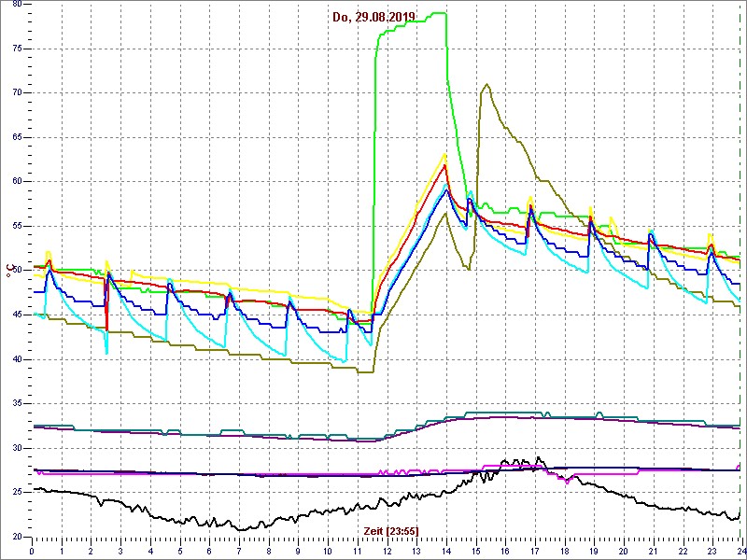
Task: Select the hour 24 label on the time axis
Action: (739, 551)
